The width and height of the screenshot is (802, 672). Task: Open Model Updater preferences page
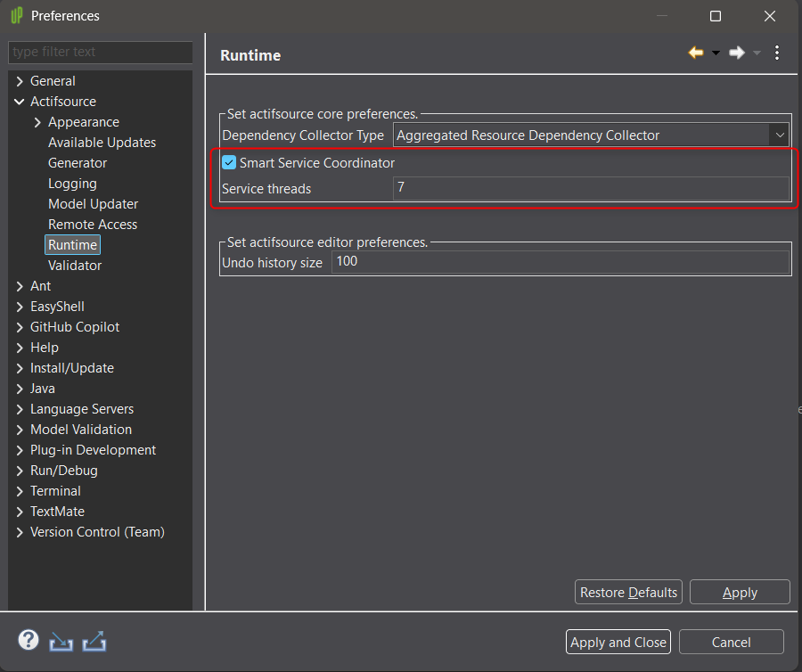(x=93, y=204)
